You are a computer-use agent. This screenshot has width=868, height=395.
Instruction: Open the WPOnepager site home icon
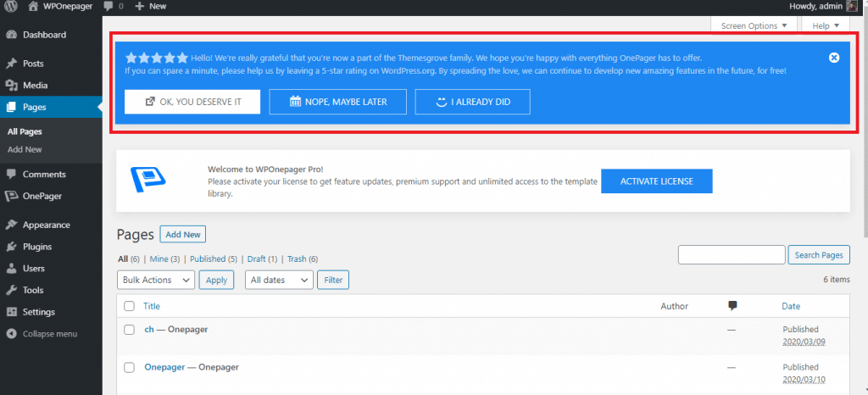click(x=33, y=6)
